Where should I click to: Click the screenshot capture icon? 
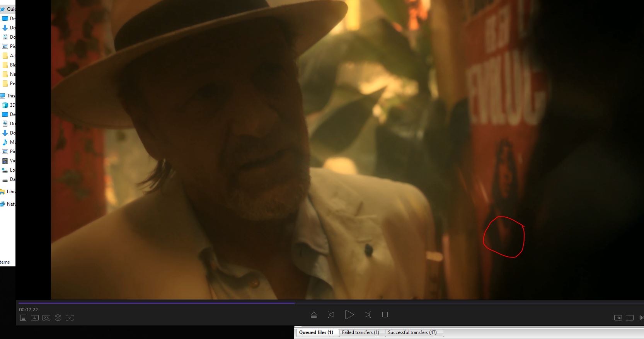click(x=70, y=318)
